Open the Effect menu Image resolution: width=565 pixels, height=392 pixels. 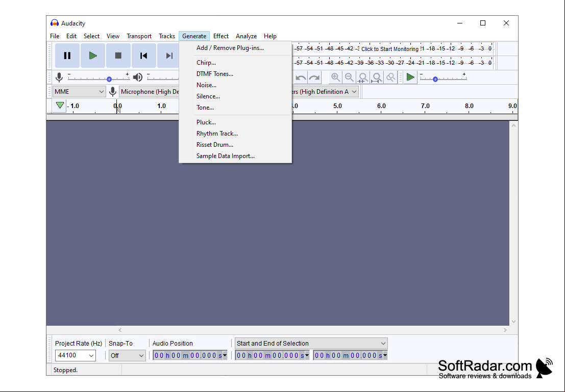click(x=221, y=36)
